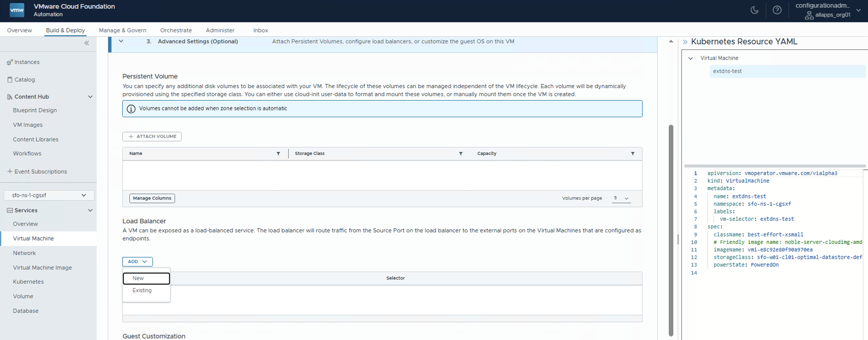Open the help question mark icon
868x340 pixels.
click(x=777, y=10)
